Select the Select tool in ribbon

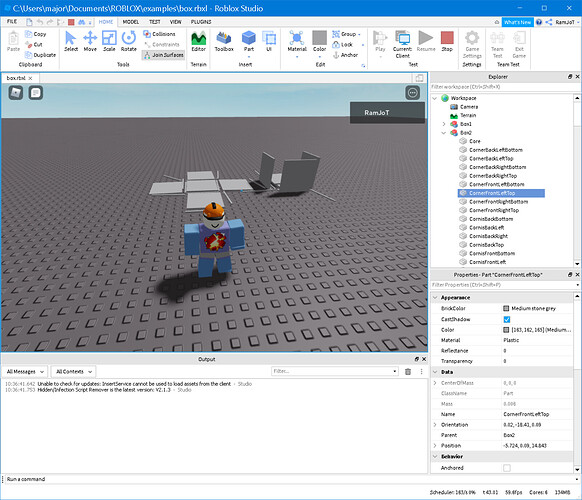71,41
